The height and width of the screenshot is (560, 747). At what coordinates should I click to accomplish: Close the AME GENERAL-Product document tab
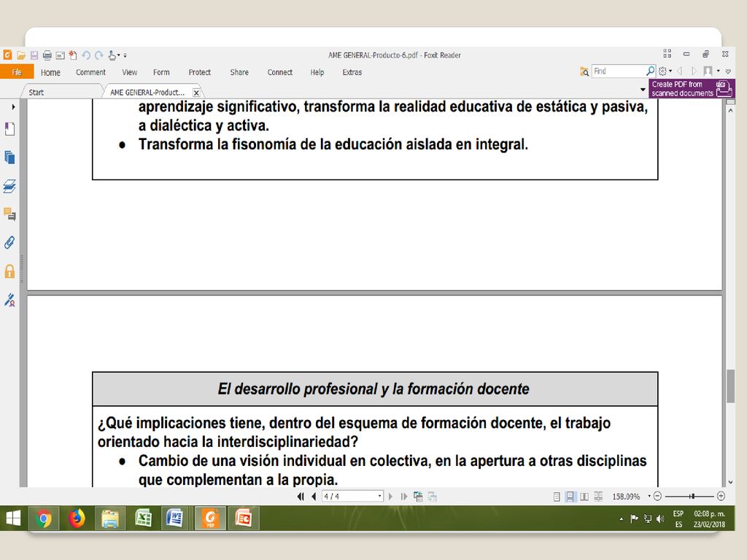point(196,93)
